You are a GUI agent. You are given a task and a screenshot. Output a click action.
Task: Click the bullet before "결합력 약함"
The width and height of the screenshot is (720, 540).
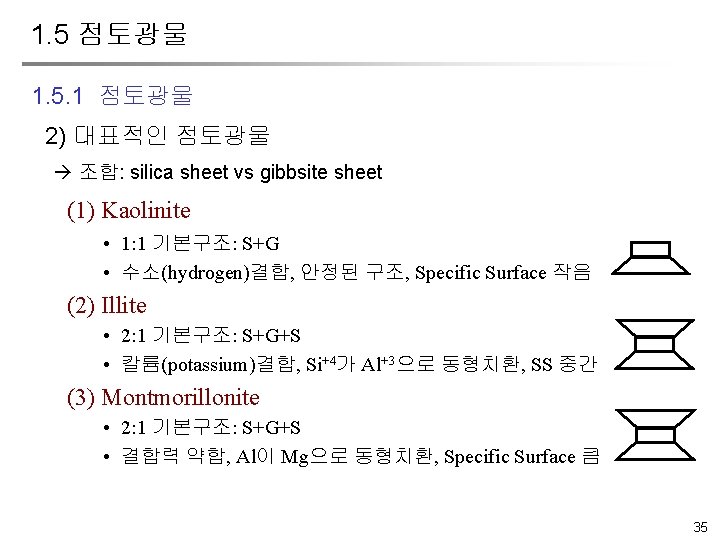[105, 457]
